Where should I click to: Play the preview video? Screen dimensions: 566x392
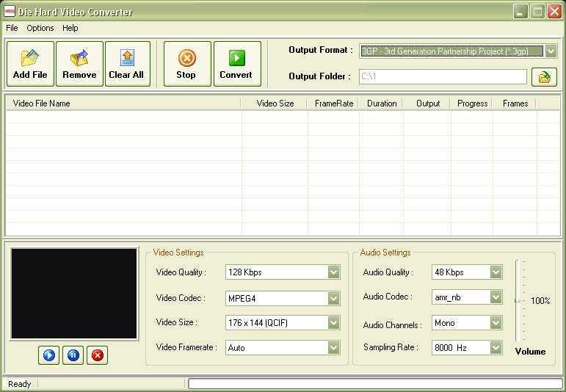48,355
